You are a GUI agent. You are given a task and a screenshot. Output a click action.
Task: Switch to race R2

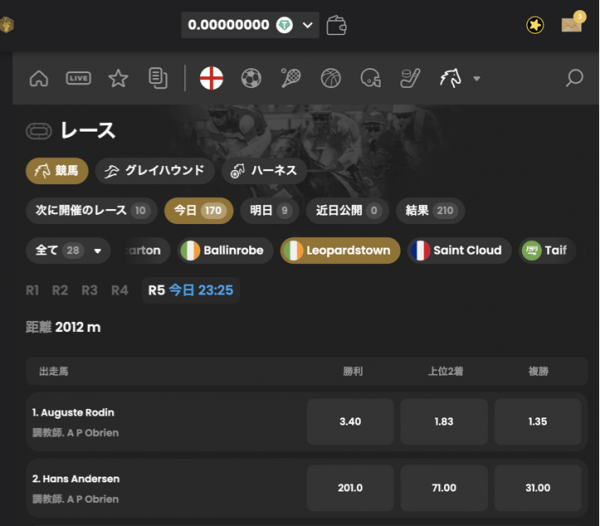tap(60, 290)
